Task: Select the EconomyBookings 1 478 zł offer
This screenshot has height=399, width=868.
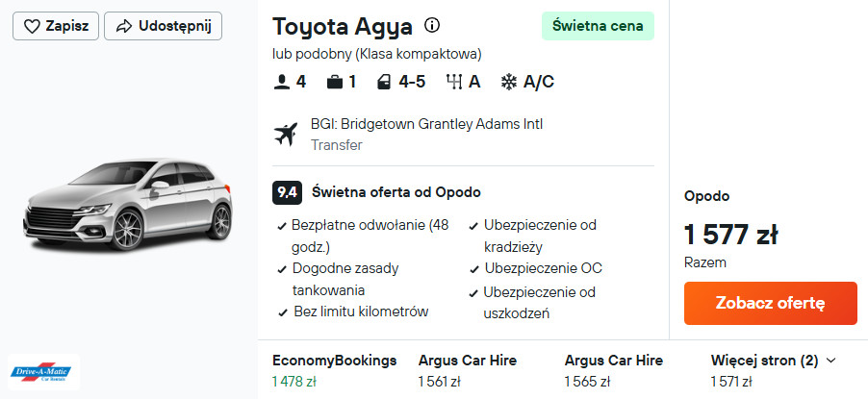Action: 334,371
